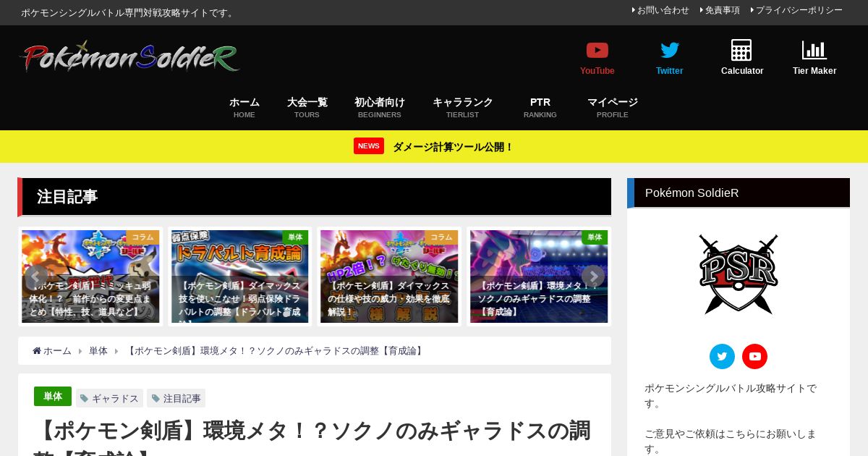Select the ギャラドス tag

(109, 398)
